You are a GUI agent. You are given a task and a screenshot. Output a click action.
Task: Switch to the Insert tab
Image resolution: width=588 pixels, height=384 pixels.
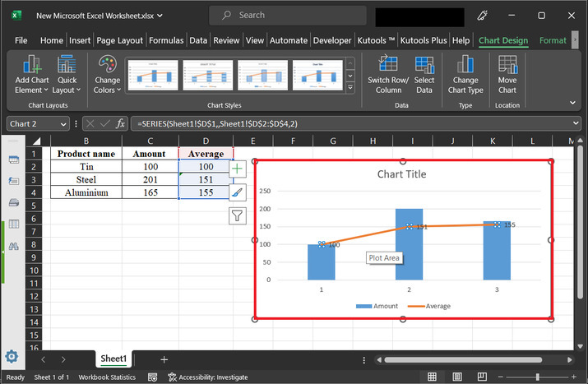(80, 40)
